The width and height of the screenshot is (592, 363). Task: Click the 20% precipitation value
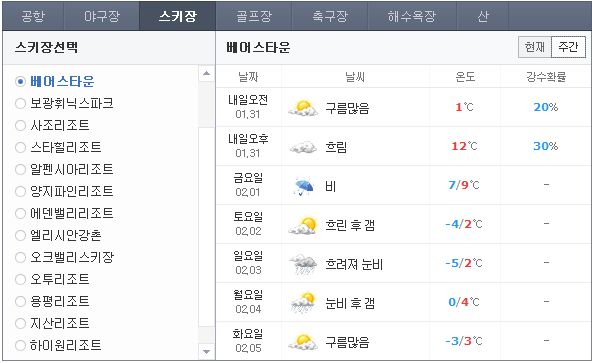pyautogui.click(x=546, y=107)
